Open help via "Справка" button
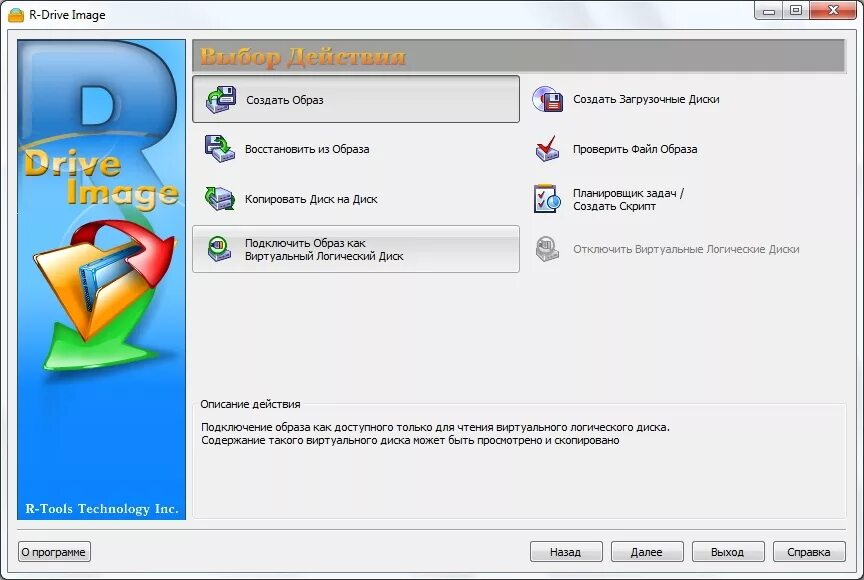864x580 pixels. (x=809, y=551)
